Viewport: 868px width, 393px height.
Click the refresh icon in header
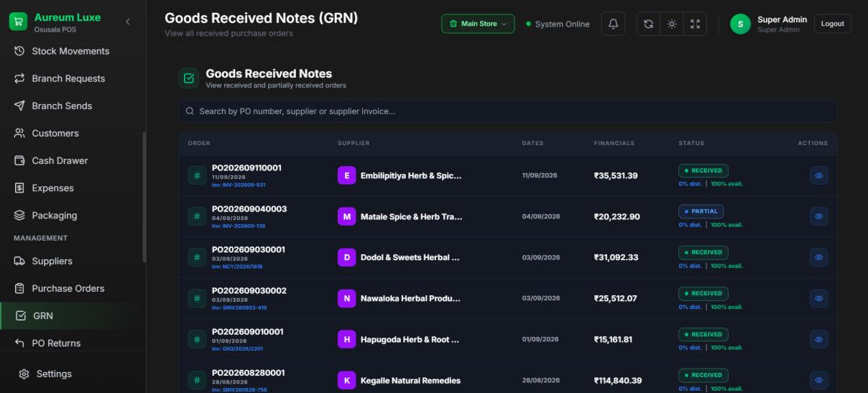(x=648, y=24)
